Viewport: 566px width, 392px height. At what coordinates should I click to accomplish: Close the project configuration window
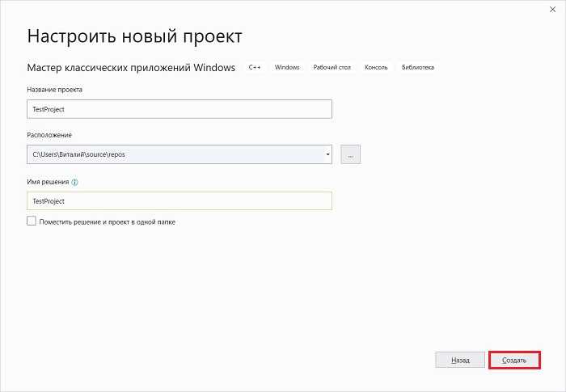tap(551, 12)
